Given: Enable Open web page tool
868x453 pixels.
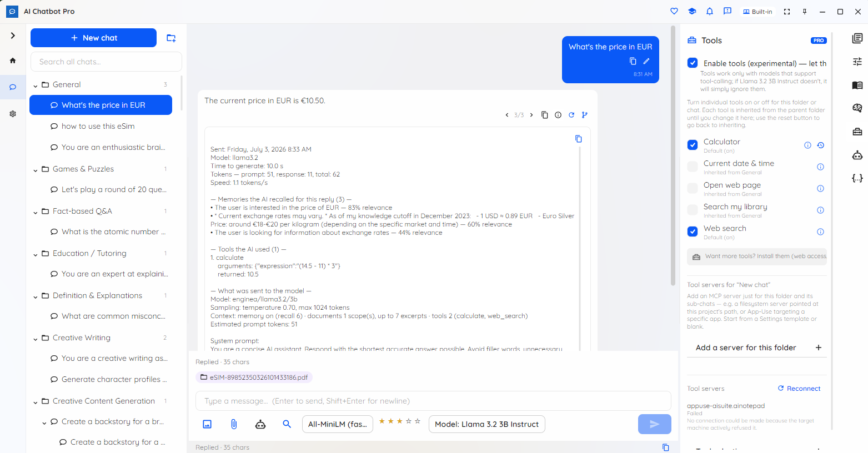Looking at the screenshot, I should click(x=693, y=188).
